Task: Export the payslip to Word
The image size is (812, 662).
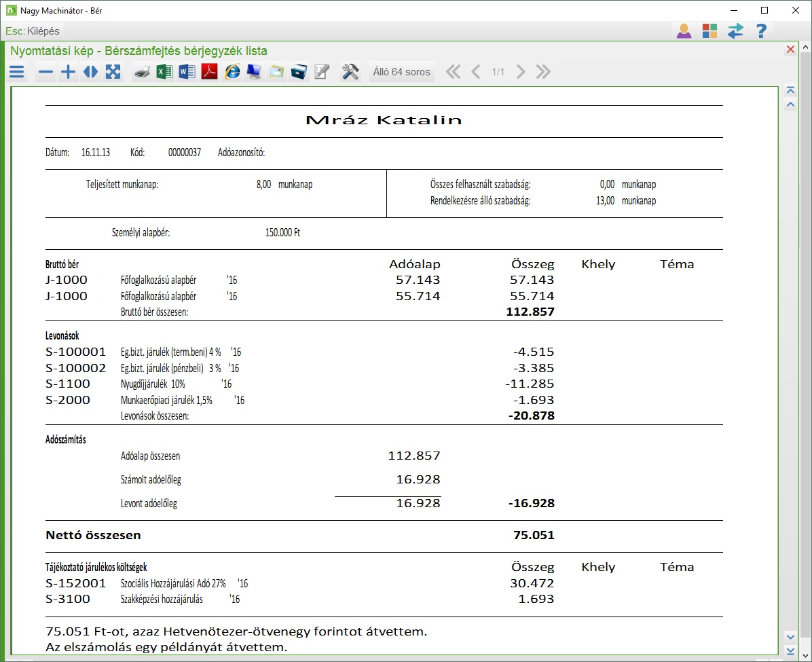Action: (187, 72)
